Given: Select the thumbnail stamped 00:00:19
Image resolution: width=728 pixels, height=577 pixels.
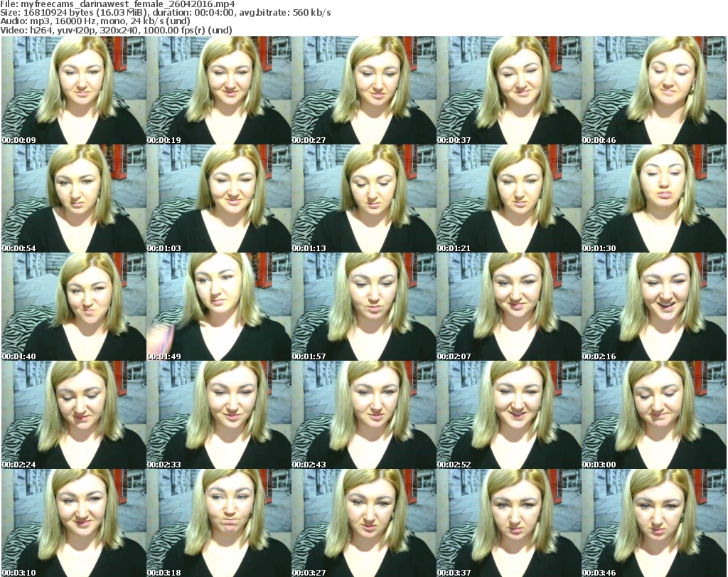Looking at the screenshot, I should point(219,90).
